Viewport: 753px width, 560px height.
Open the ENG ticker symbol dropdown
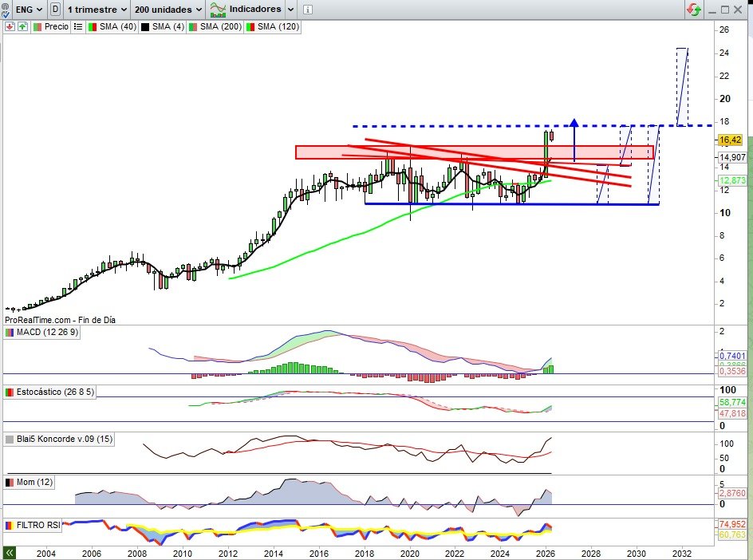tap(29, 9)
